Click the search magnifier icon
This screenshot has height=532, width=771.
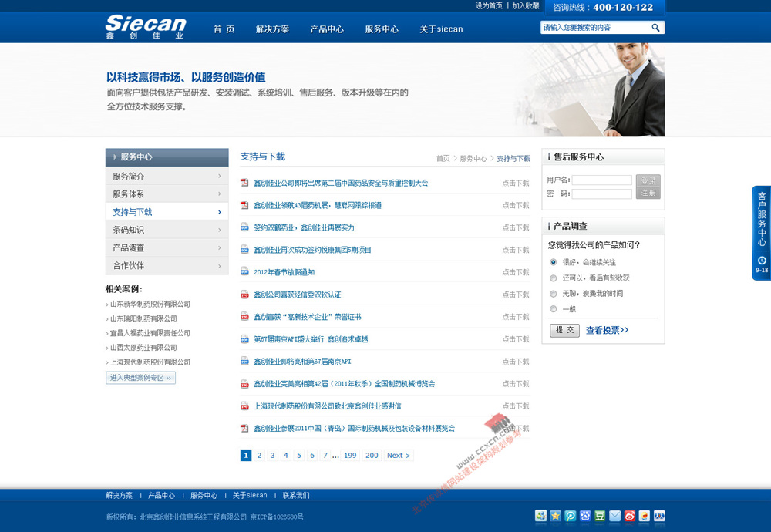click(x=655, y=28)
